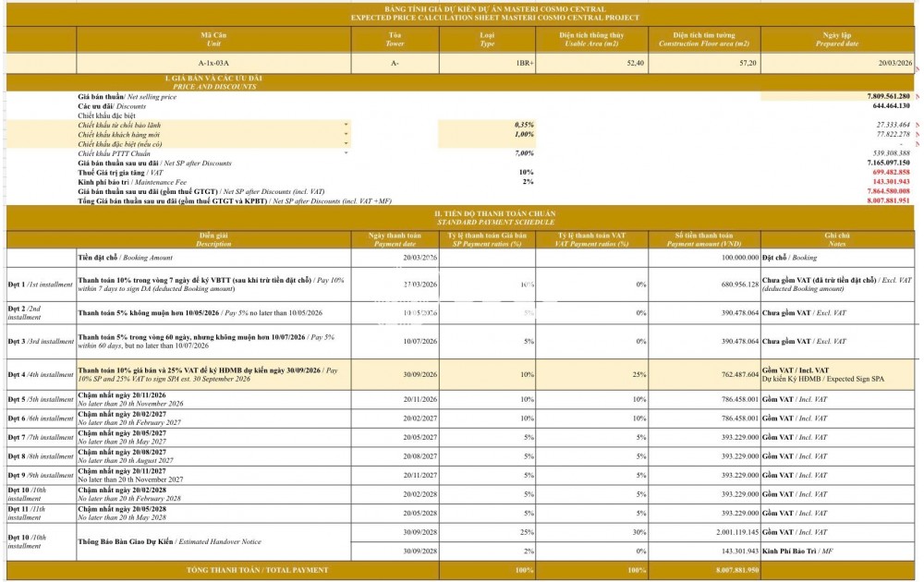Image resolution: width=924 pixels, height=582 pixels.
Task: Select Kinh Phí Bảo Trì / MF note
Action: click(x=796, y=552)
